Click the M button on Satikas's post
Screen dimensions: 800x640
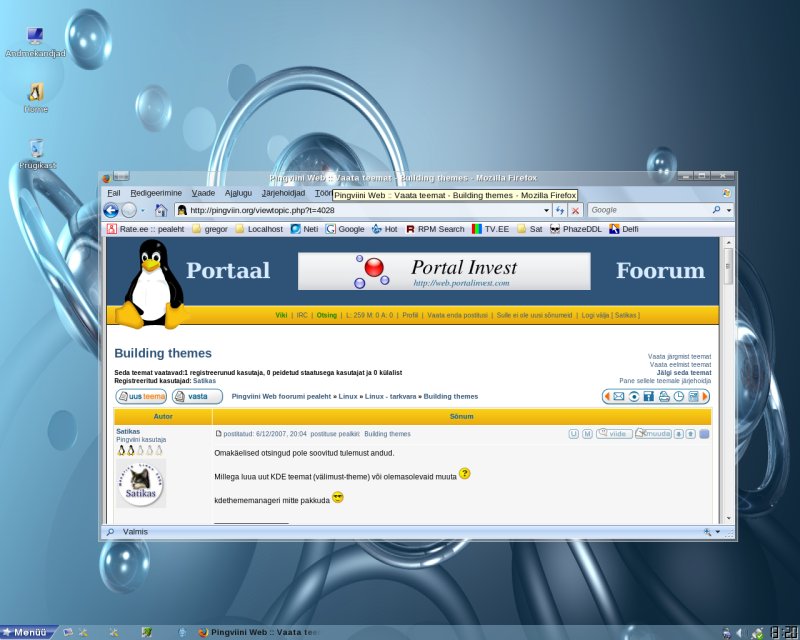point(587,434)
